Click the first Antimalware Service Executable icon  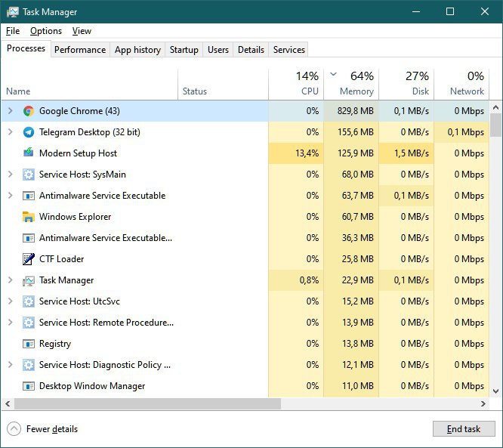tap(29, 196)
